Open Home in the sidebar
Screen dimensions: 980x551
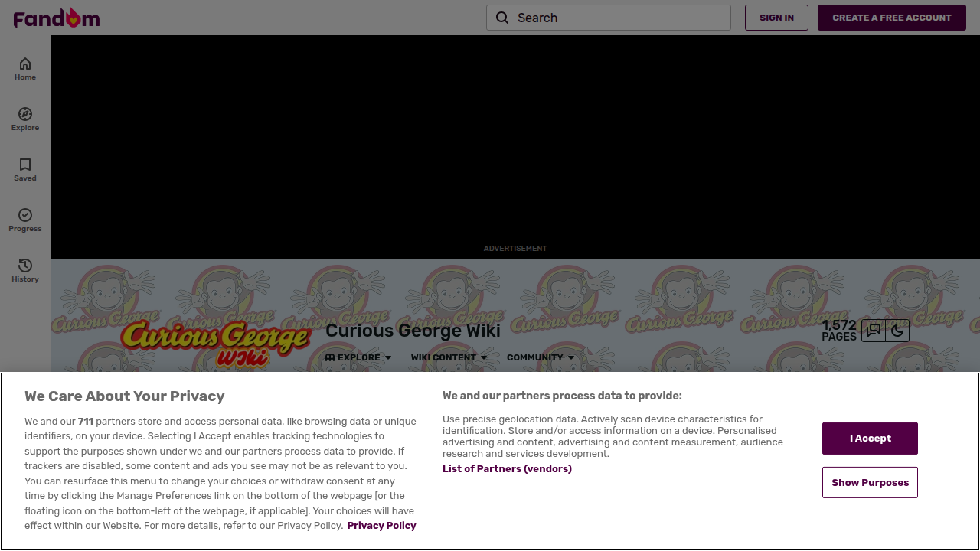point(25,69)
